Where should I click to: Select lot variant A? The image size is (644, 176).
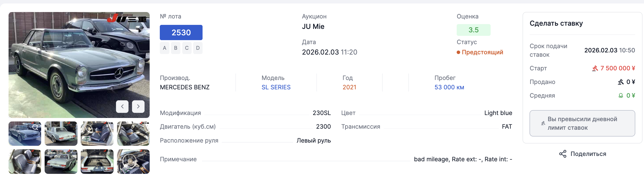165,48
